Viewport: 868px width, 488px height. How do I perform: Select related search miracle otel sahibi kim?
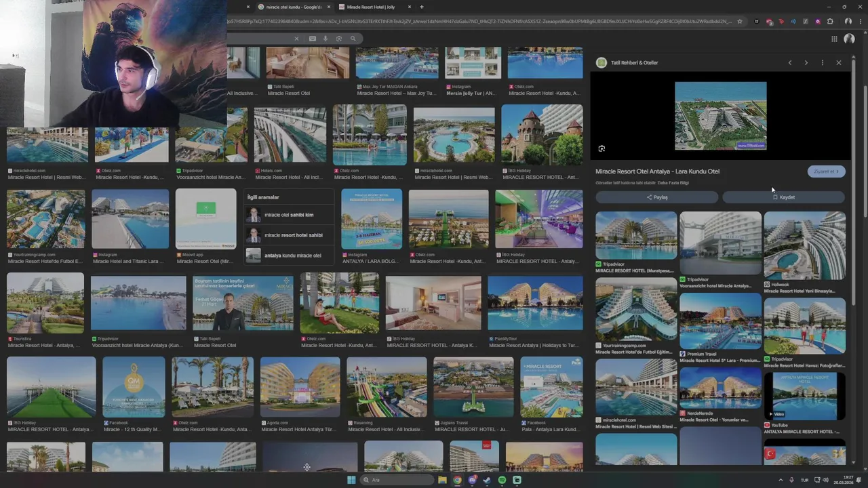289,215
